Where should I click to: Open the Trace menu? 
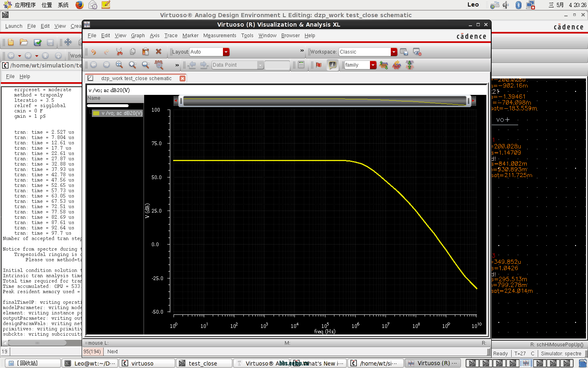pyautogui.click(x=171, y=36)
